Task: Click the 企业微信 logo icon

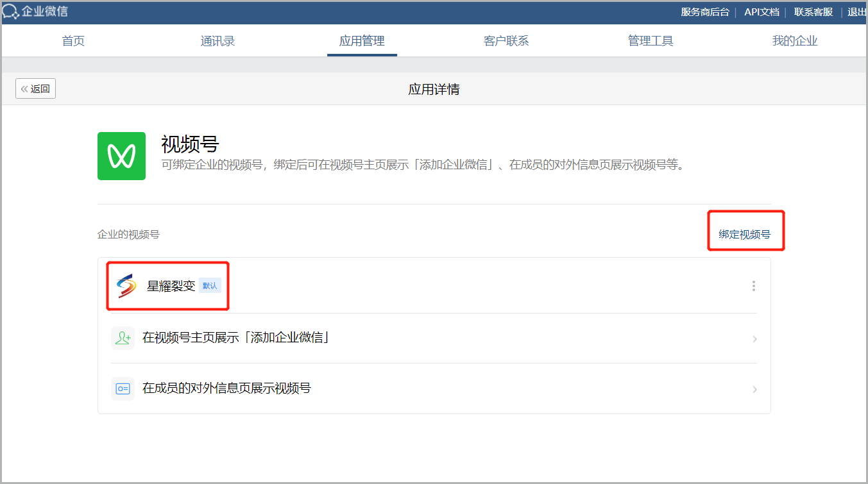Action: click(11, 12)
